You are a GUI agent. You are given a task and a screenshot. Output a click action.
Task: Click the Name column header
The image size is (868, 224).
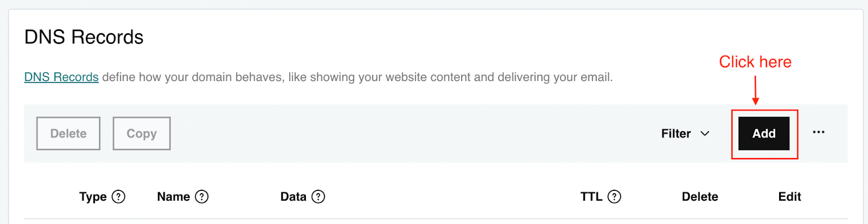173,197
